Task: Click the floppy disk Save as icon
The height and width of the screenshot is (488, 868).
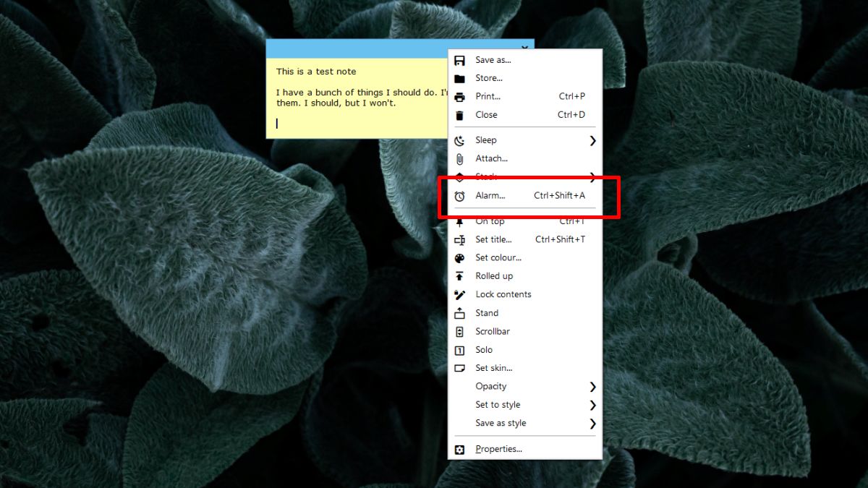Action: coord(459,60)
